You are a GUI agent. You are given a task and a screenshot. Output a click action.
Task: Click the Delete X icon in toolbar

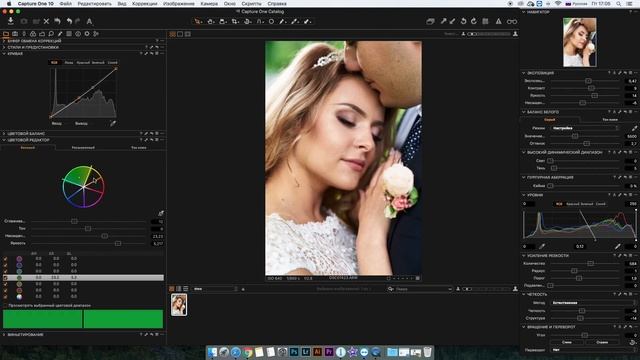click(x=47, y=22)
